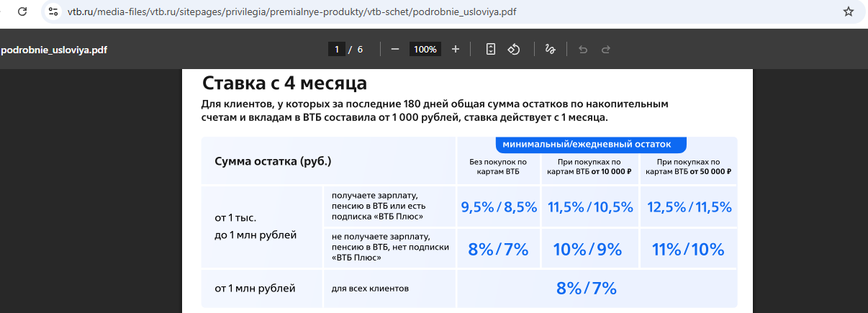This screenshot has width=868, height=313.
Task: Open site information icon beside URL
Action: (x=53, y=12)
